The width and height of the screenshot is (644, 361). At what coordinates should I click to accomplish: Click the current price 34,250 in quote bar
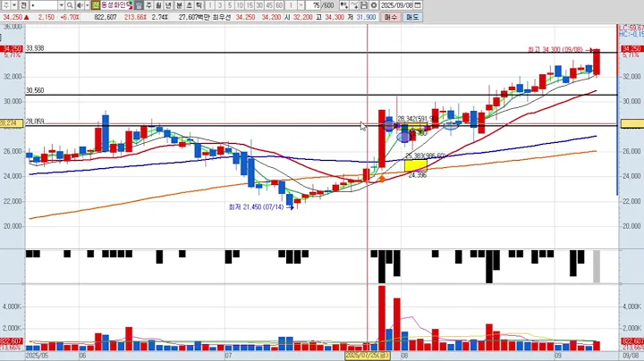point(13,17)
